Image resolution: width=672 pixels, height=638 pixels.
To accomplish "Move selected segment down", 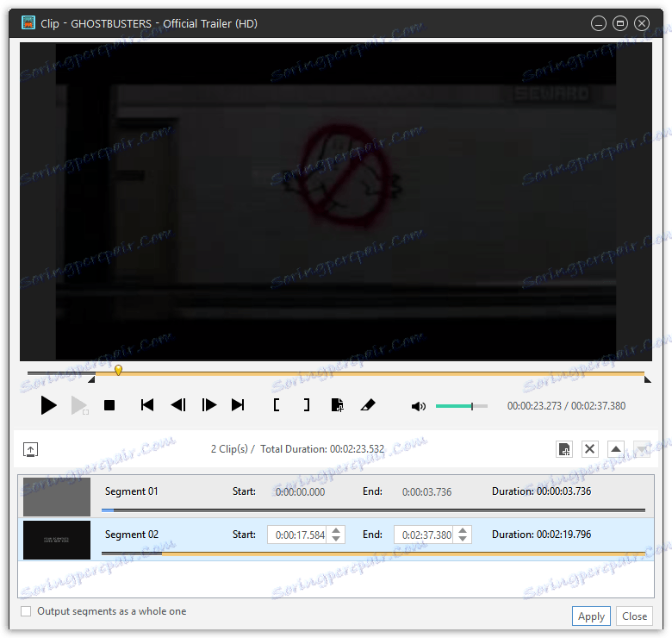I will tap(642, 449).
